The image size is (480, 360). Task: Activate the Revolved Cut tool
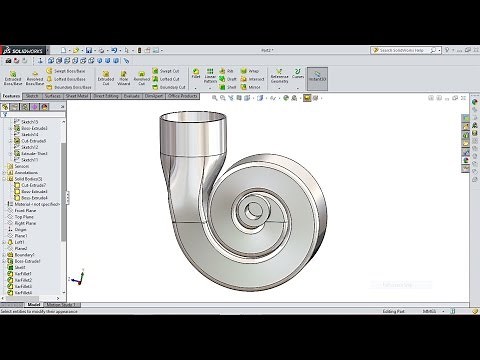coord(141,78)
